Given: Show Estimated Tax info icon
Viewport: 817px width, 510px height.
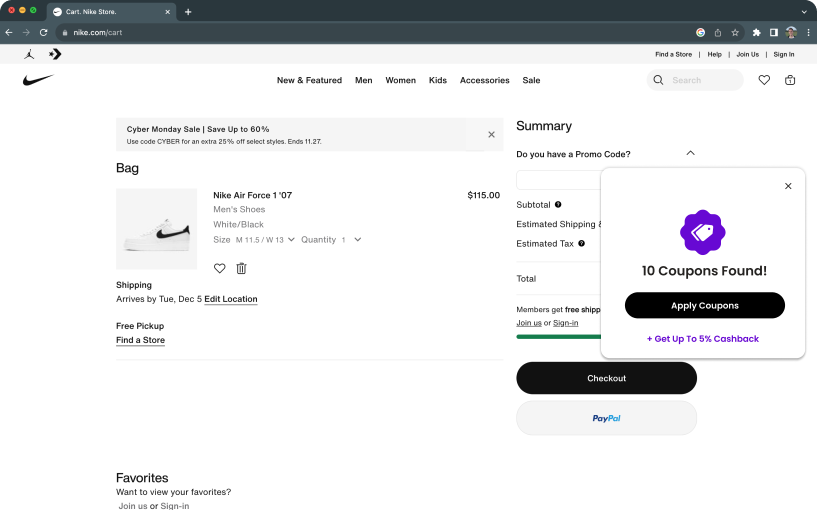Looking at the screenshot, I should [x=581, y=243].
